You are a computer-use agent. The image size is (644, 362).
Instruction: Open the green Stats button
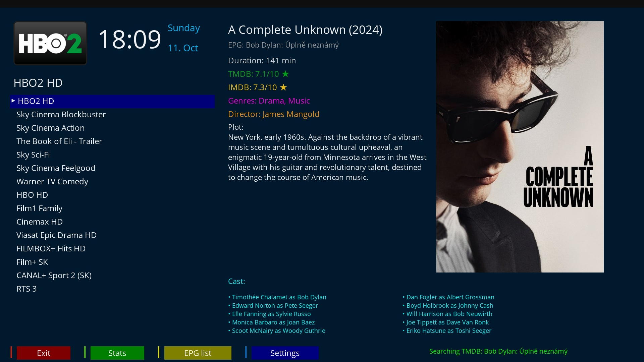point(117,353)
